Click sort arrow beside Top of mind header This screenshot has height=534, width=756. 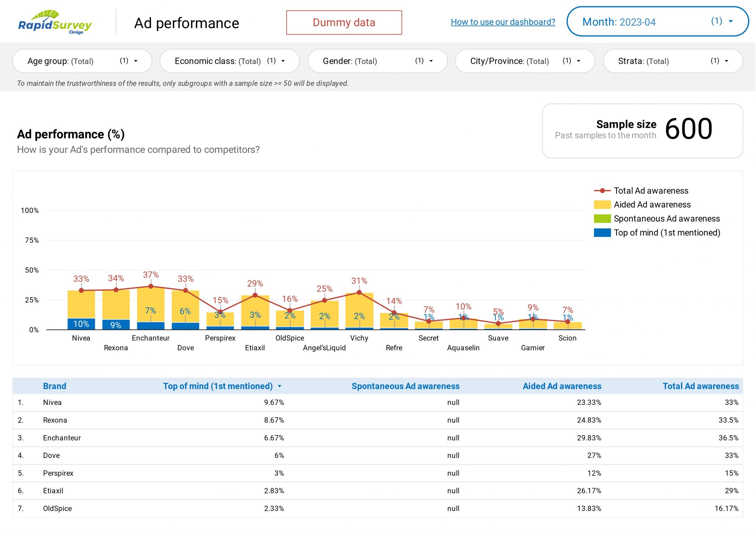tap(279, 386)
